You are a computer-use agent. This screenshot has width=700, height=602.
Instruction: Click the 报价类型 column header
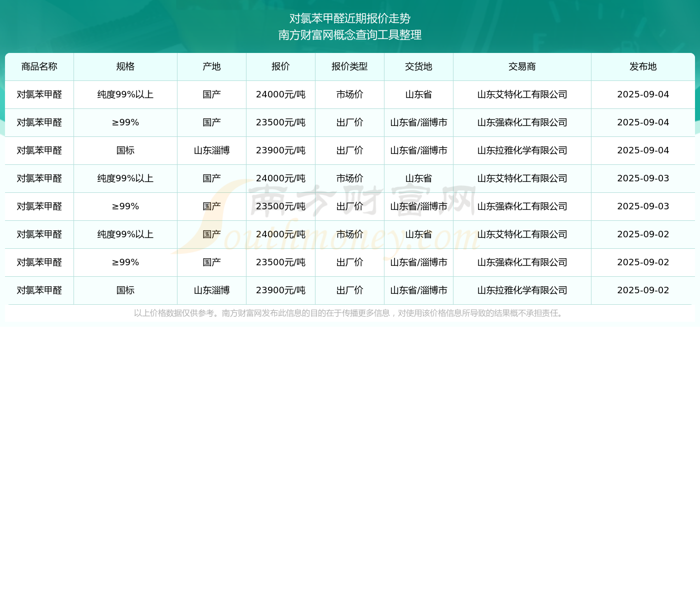point(349,66)
